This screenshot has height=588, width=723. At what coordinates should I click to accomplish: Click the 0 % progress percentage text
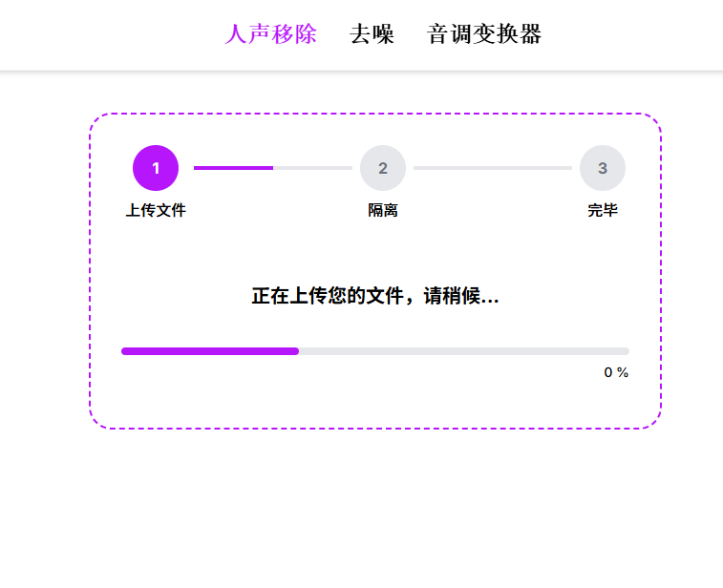pyautogui.click(x=616, y=372)
